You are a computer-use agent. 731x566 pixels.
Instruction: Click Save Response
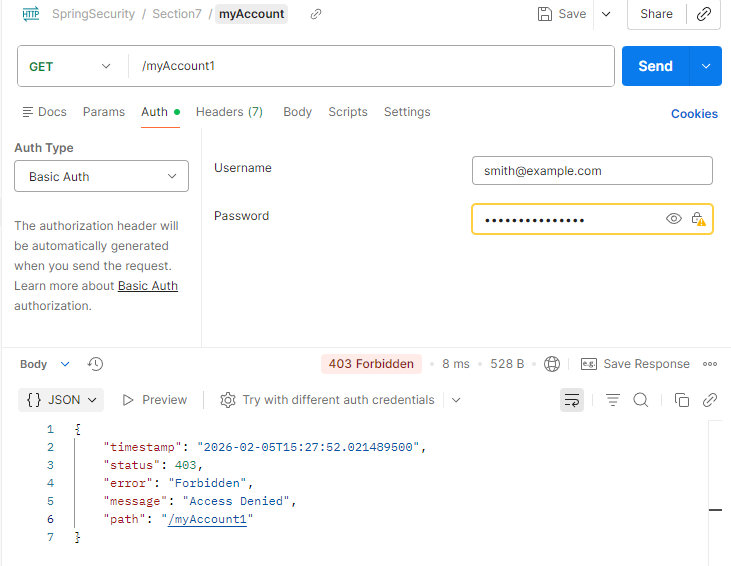point(635,364)
